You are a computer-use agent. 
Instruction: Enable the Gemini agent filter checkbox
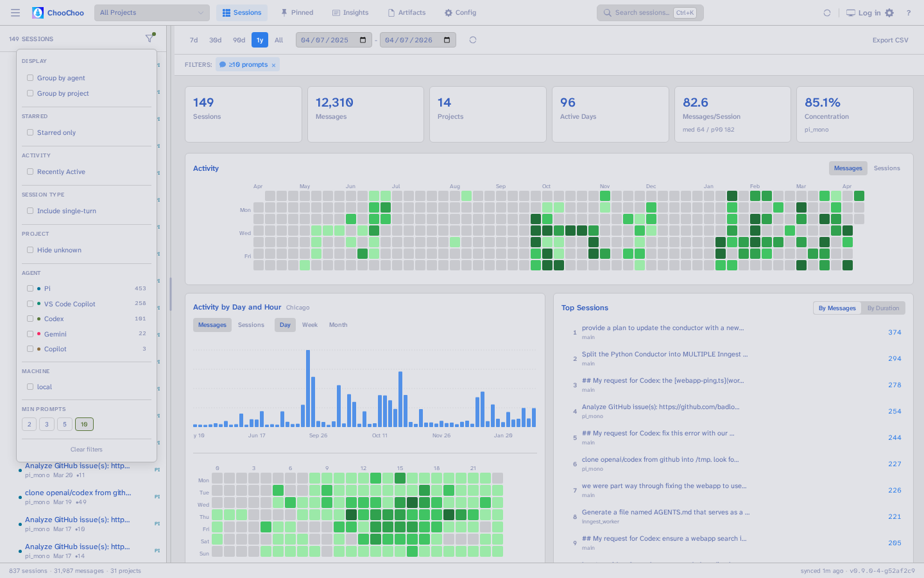[30, 333]
